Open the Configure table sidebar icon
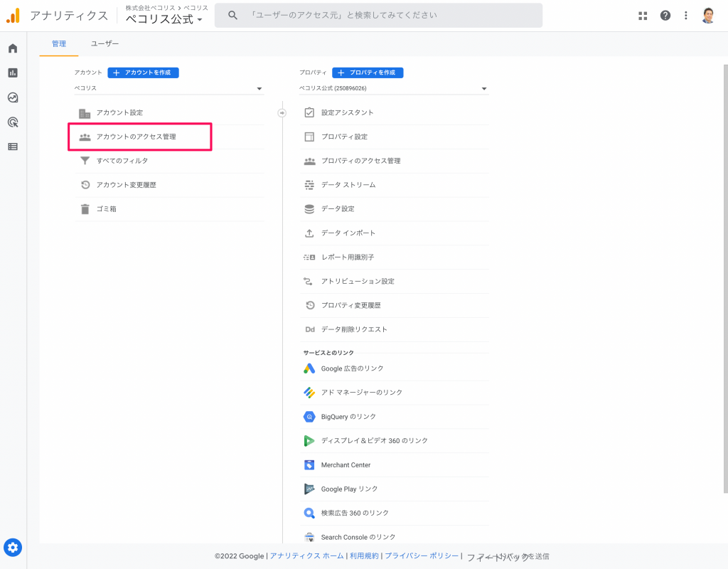Image resolution: width=728 pixels, height=569 pixels. click(13, 147)
